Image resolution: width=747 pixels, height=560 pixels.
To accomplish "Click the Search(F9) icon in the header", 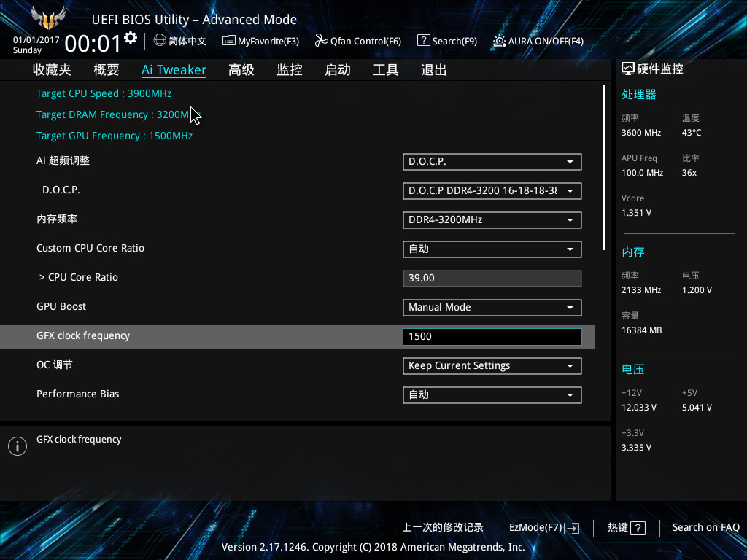I will pos(424,41).
